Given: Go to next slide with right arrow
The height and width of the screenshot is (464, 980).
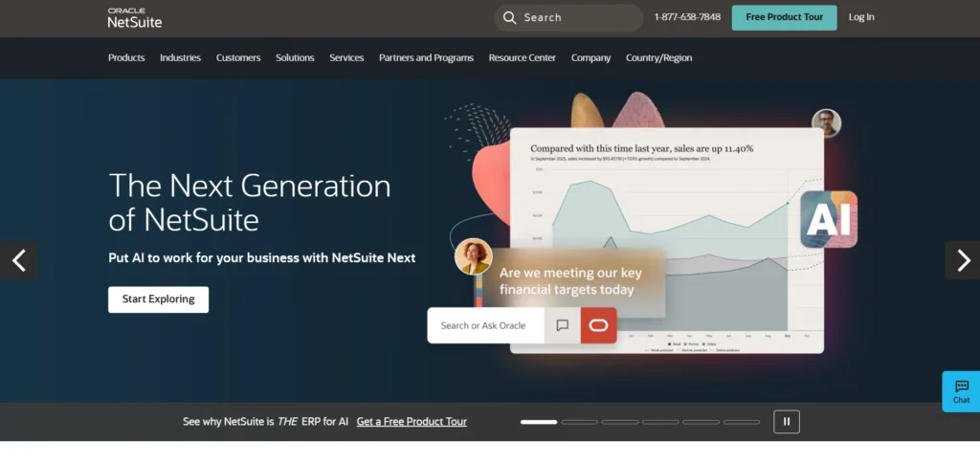Looking at the screenshot, I should click(963, 260).
